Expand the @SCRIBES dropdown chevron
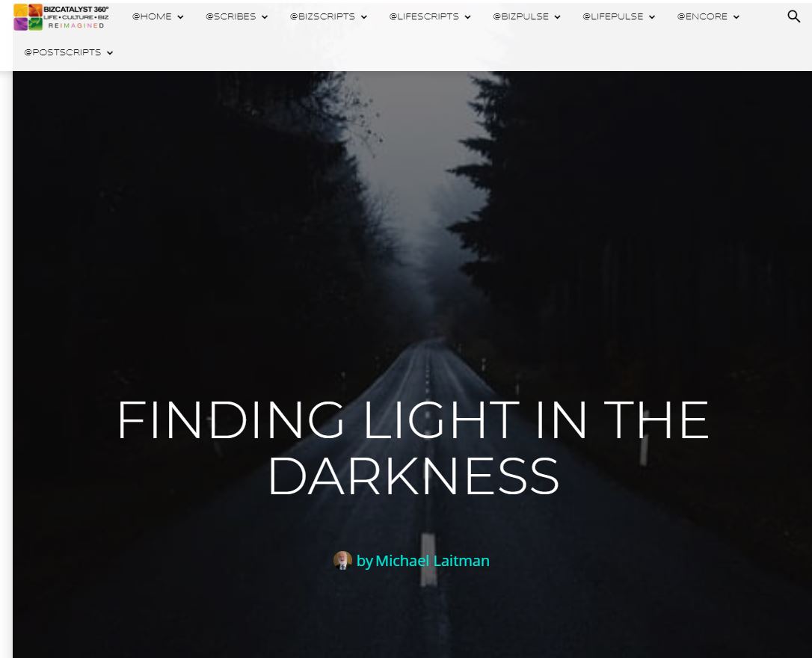 click(265, 17)
